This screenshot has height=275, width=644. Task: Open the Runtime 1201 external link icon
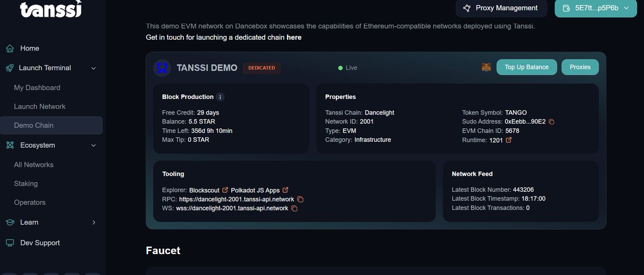[x=509, y=140]
